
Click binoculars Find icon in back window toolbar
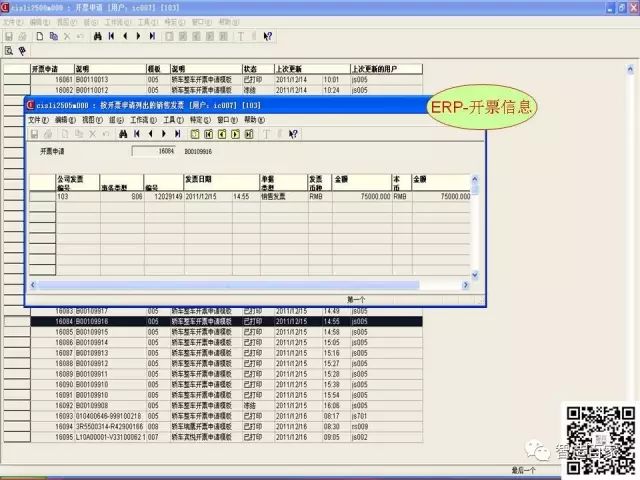[x=98, y=36]
